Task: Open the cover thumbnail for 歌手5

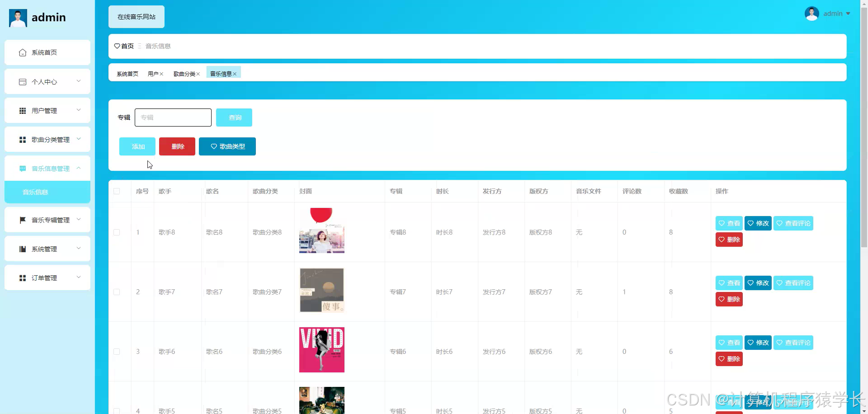Action: (x=322, y=400)
